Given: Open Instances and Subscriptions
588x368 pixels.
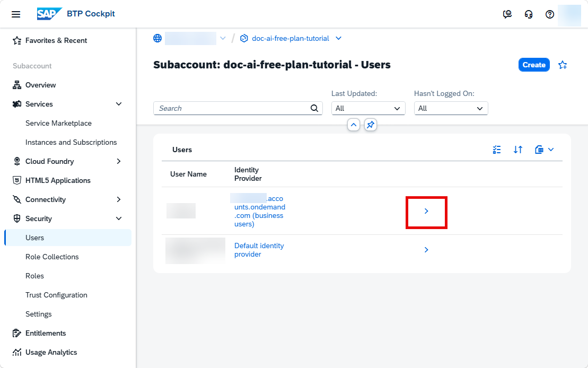Looking at the screenshot, I should pos(71,143).
